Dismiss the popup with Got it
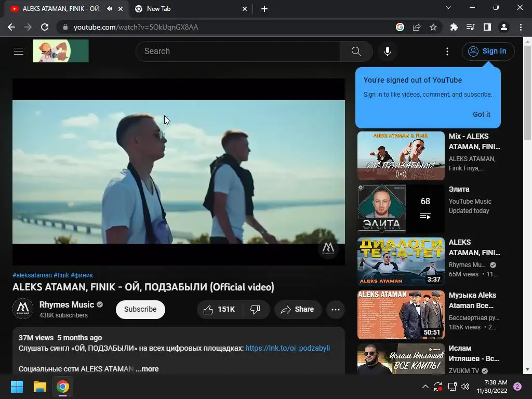Screen dimensions: 532x399 482,114
